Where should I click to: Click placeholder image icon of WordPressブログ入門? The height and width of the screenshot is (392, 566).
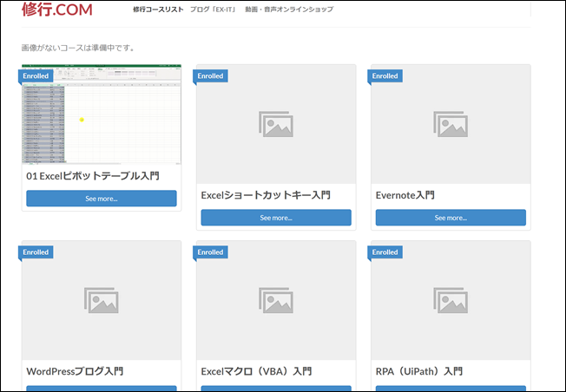pos(101,300)
